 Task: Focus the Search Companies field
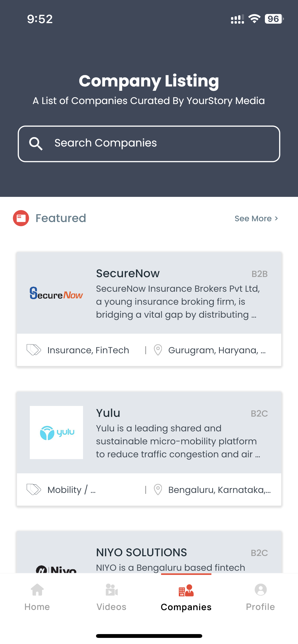coord(149,144)
